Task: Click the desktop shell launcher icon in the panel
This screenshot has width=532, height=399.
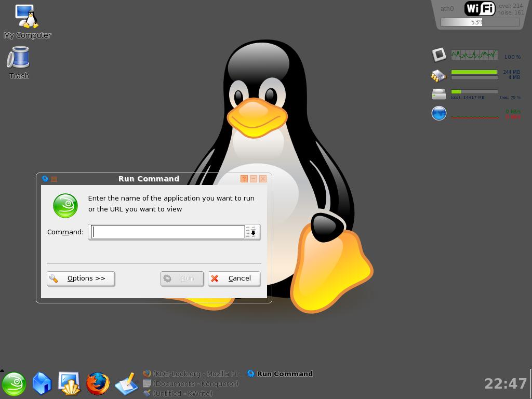Action: (x=70, y=384)
